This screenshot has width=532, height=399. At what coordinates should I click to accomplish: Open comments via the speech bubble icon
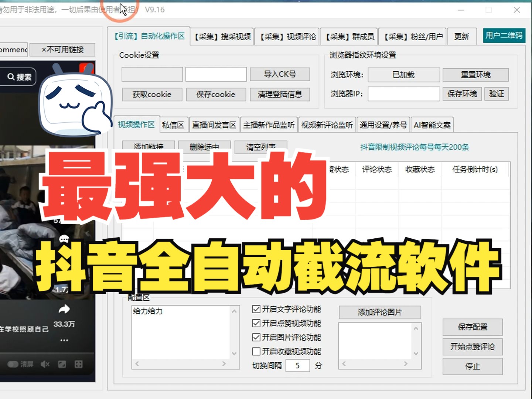tap(64, 239)
